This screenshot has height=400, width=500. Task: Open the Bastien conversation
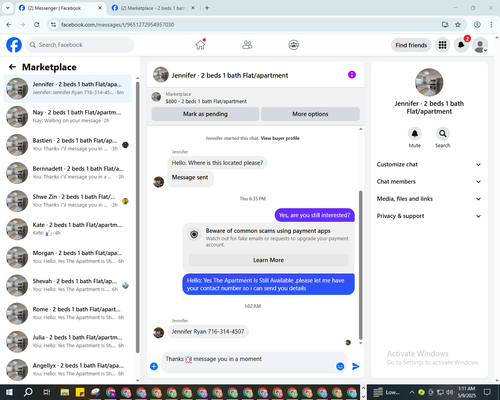tap(67, 145)
